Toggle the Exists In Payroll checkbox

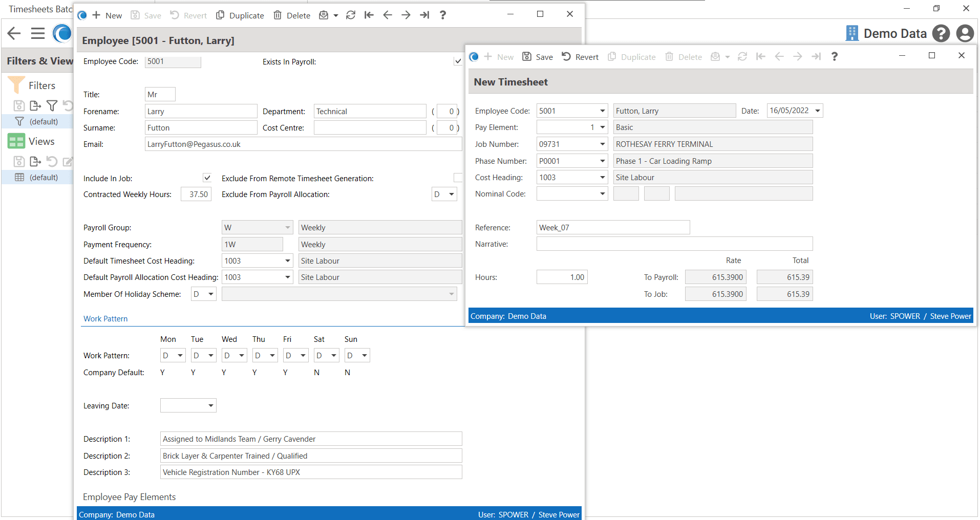tap(458, 61)
